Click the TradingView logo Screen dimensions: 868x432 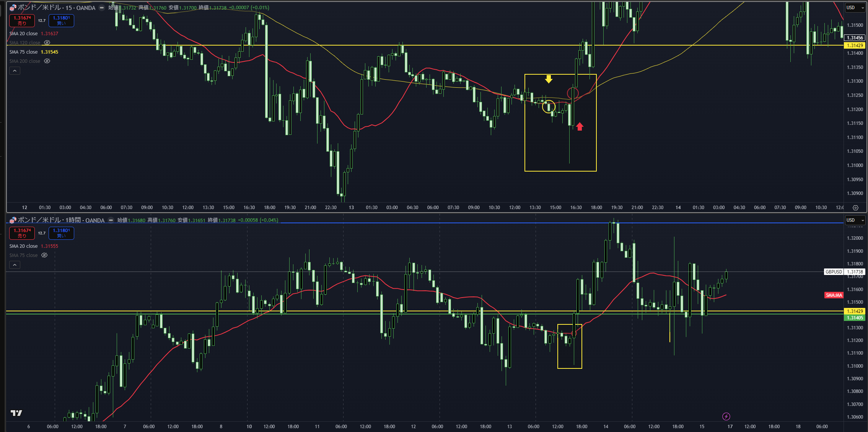[x=16, y=413]
